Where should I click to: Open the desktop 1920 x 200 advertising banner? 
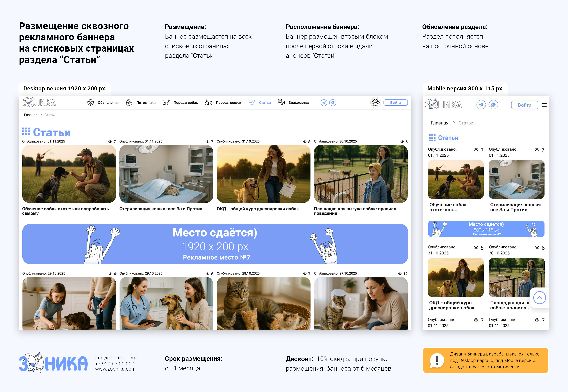click(215, 244)
